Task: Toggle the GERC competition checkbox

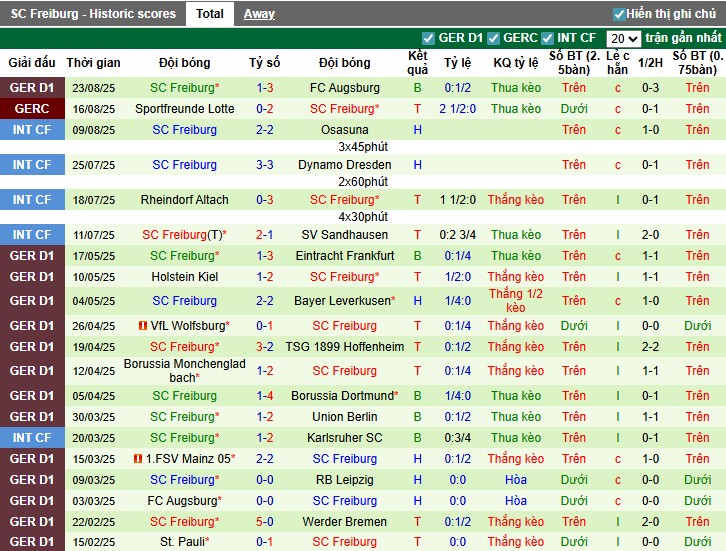Action: click(493, 38)
